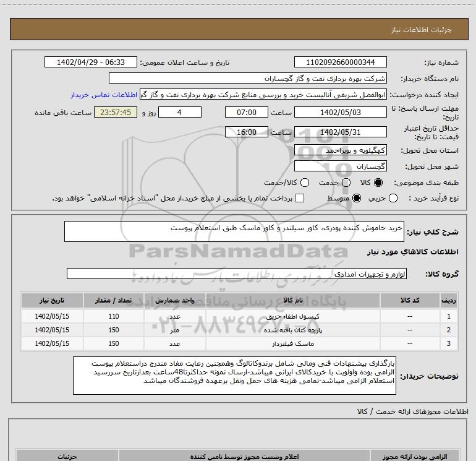Click the نام کالا column header
The height and width of the screenshot is (461, 476).
292,300
